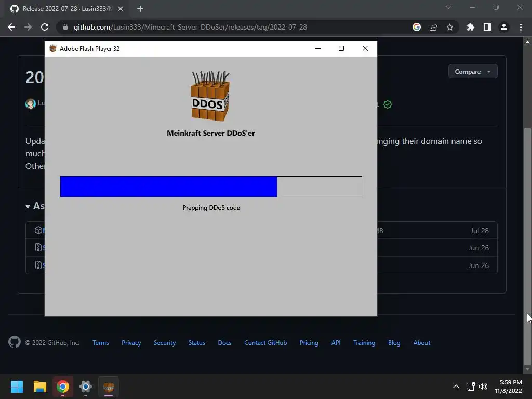This screenshot has height=399, width=532.
Task: Open the Privacy footer link
Action: (x=131, y=343)
